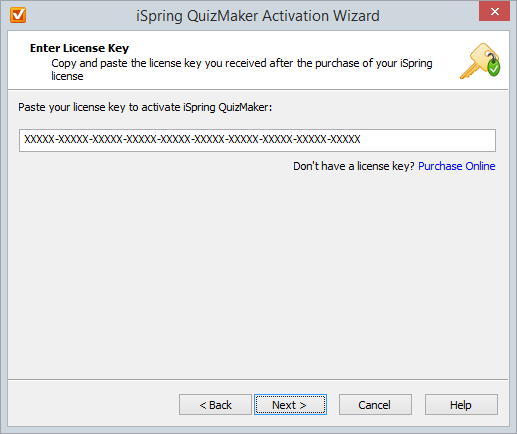517x434 pixels.
Task: Go back with the < Back button
Action: pos(215,405)
